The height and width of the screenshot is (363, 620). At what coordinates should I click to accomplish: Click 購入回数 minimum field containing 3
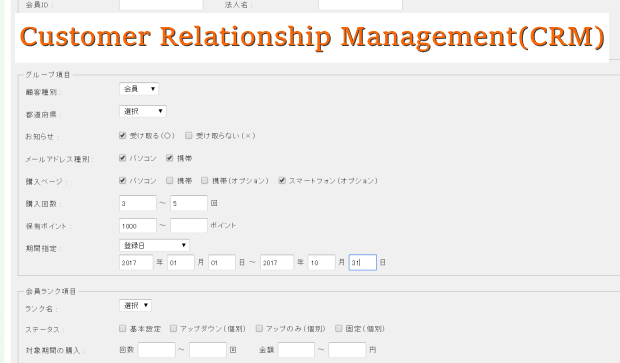tap(138, 203)
